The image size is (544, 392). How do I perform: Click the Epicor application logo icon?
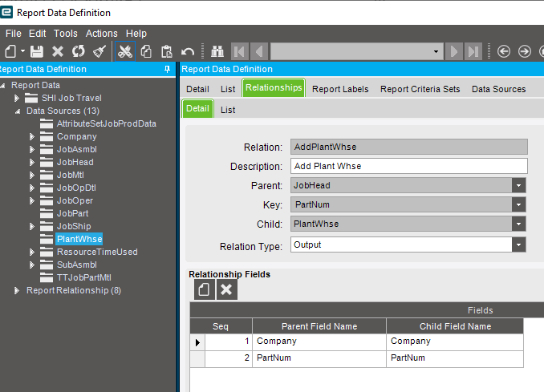(6, 12)
